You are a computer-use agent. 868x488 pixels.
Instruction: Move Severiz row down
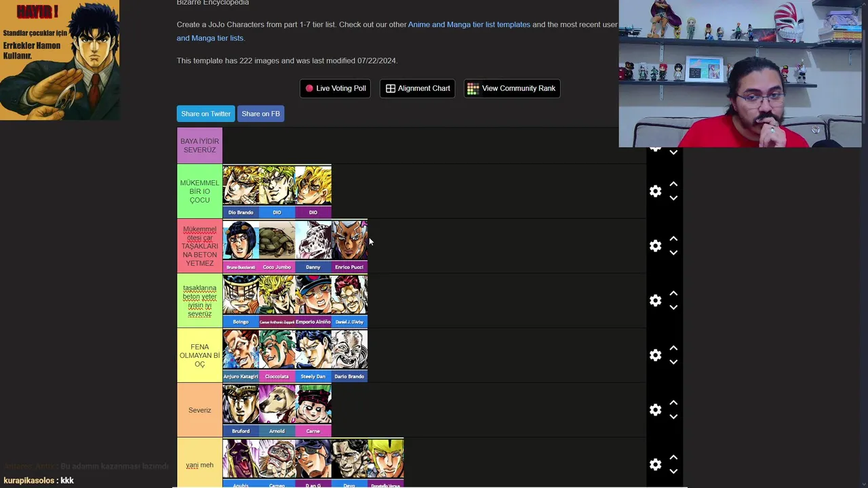[x=673, y=417]
